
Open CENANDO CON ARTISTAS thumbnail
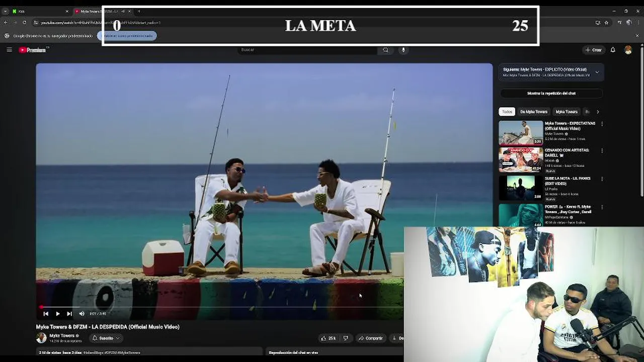point(521,159)
